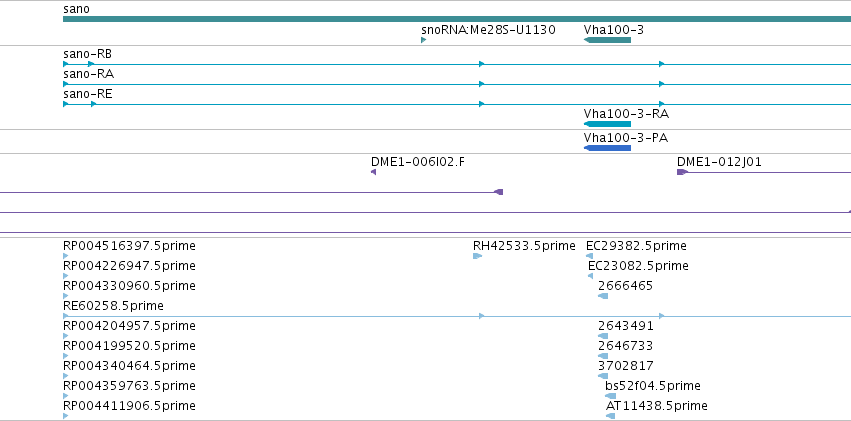Click the DME1-012J01 label text
This screenshot has height=421, width=851.
click(719, 162)
